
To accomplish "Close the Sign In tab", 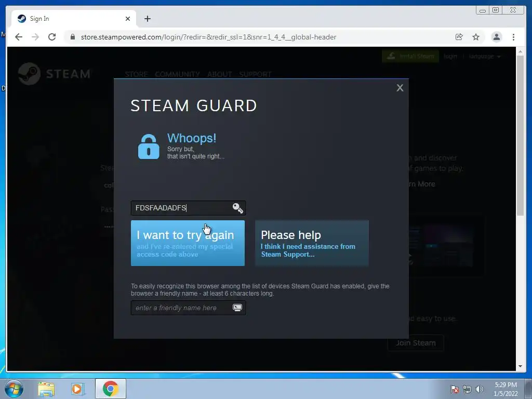I will tap(128, 19).
